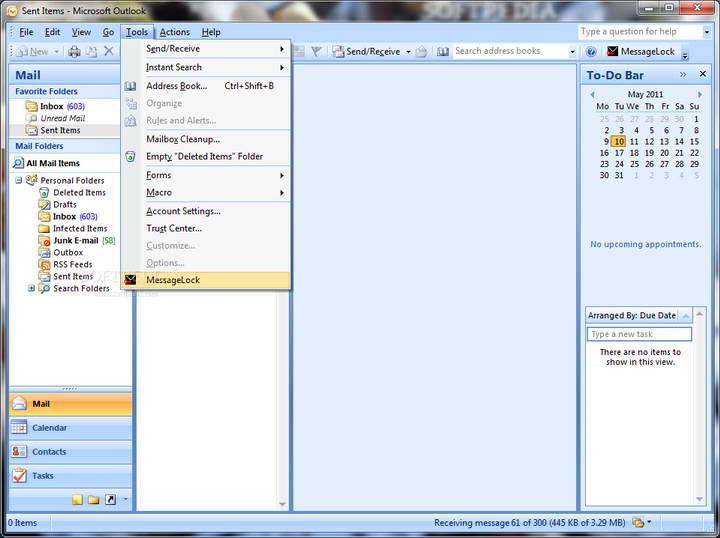This screenshot has height=538, width=720.
Task: Select Mailbox Cleanup menu entry
Action: coord(206,139)
